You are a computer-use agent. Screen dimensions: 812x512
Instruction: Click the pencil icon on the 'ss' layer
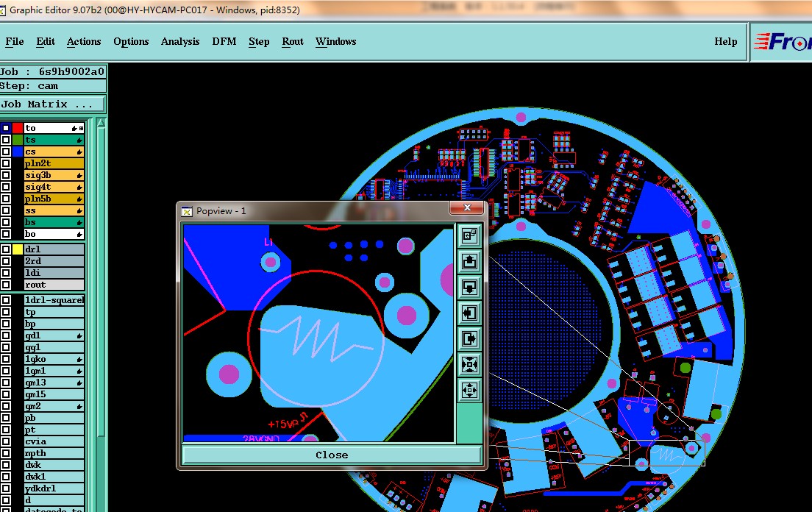(x=79, y=210)
